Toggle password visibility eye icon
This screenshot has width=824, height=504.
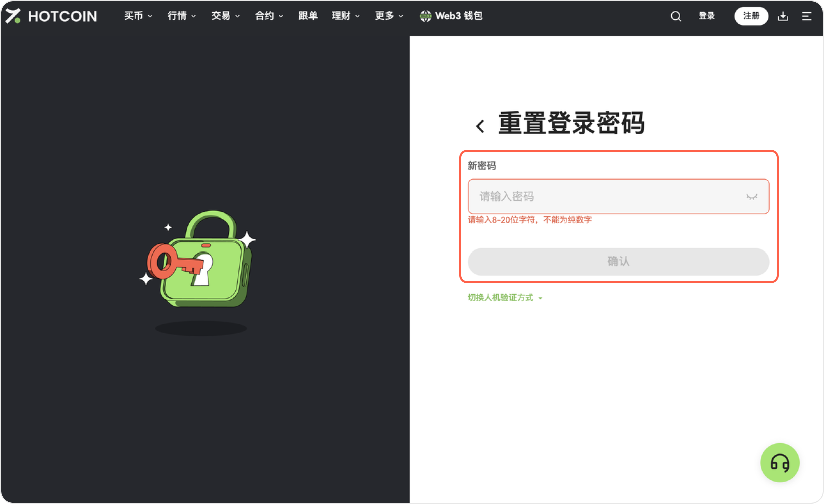click(x=751, y=197)
